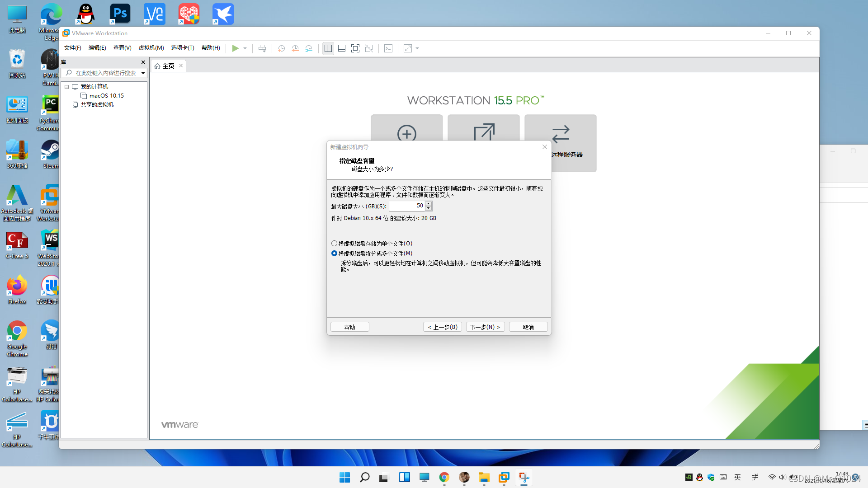The image size is (868, 488).
Task: Open the 回收站 recycle bin icon
Action: click(17, 64)
